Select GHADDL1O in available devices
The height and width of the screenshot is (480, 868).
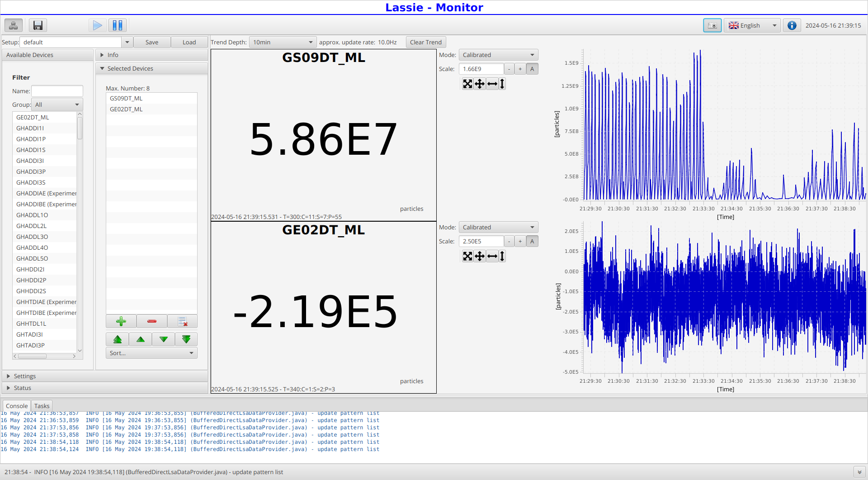pyautogui.click(x=45, y=215)
